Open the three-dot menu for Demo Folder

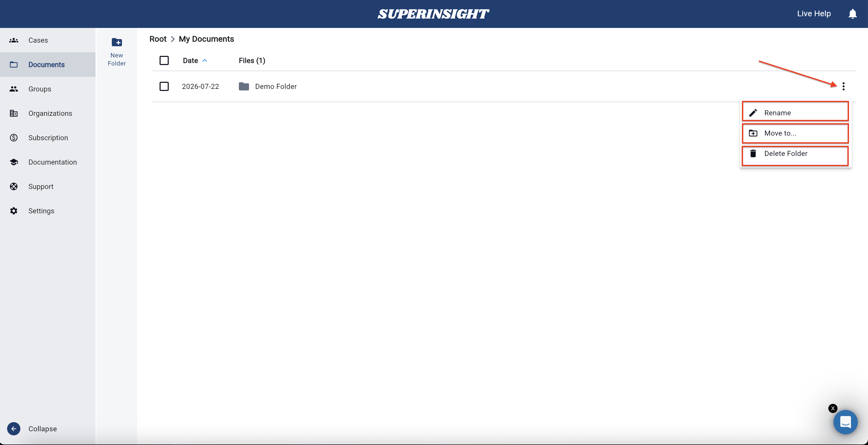pyautogui.click(x=843, y=86)
